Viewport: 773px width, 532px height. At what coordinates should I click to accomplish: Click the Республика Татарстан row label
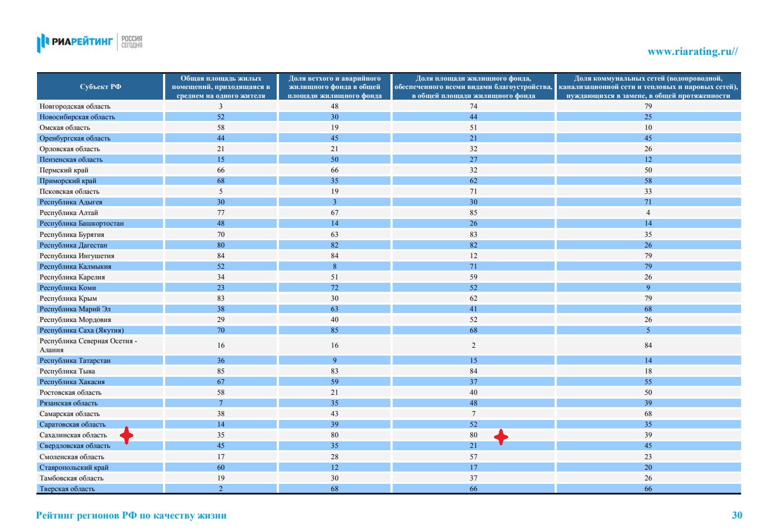pos(75,361)
